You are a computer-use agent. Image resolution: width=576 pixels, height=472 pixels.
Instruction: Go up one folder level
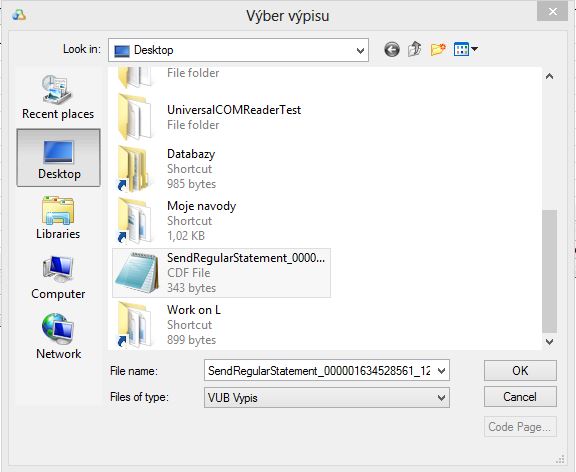[x=414, y=49]
